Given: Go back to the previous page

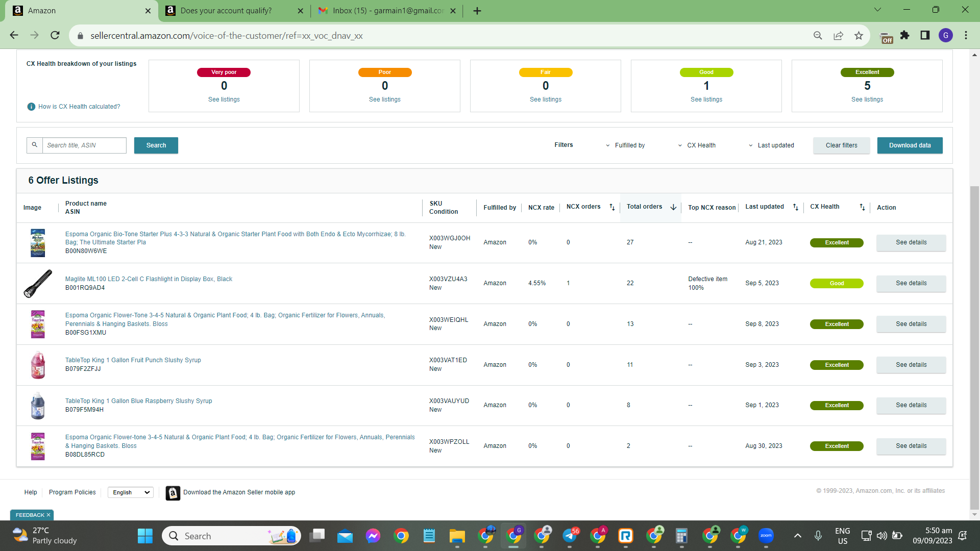Looking at the screenshot, I should [14, 35].
